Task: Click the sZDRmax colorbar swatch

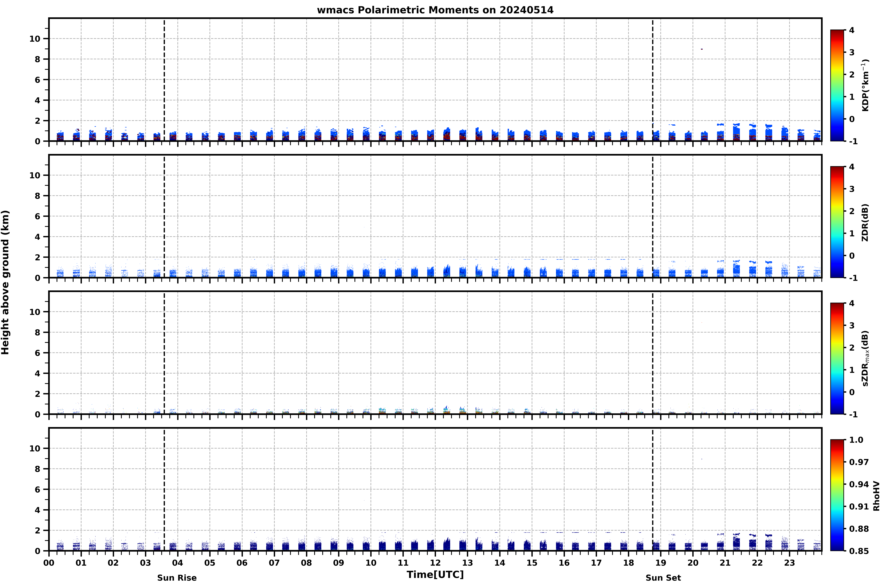Action: click(x=837, y=358)
